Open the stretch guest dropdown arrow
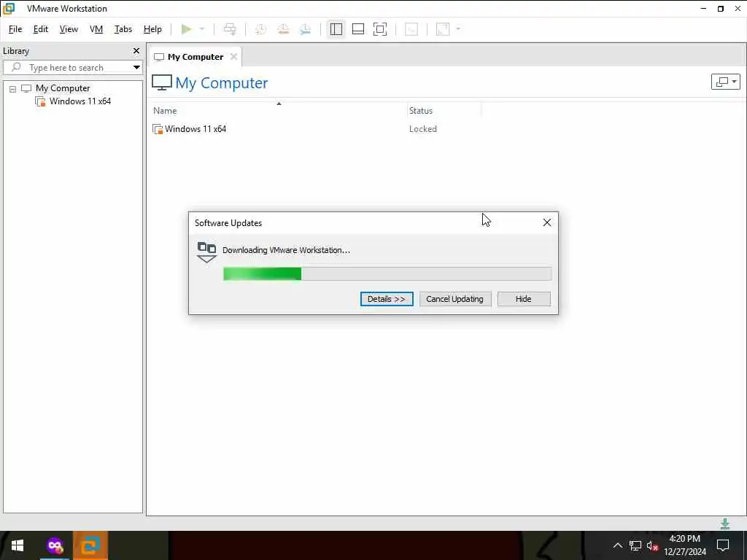 click(x=458, y=29)
